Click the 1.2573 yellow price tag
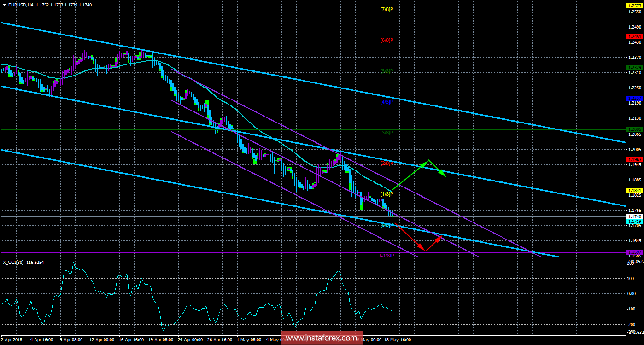This screenshot has width=644, height=345. (634, 6)
